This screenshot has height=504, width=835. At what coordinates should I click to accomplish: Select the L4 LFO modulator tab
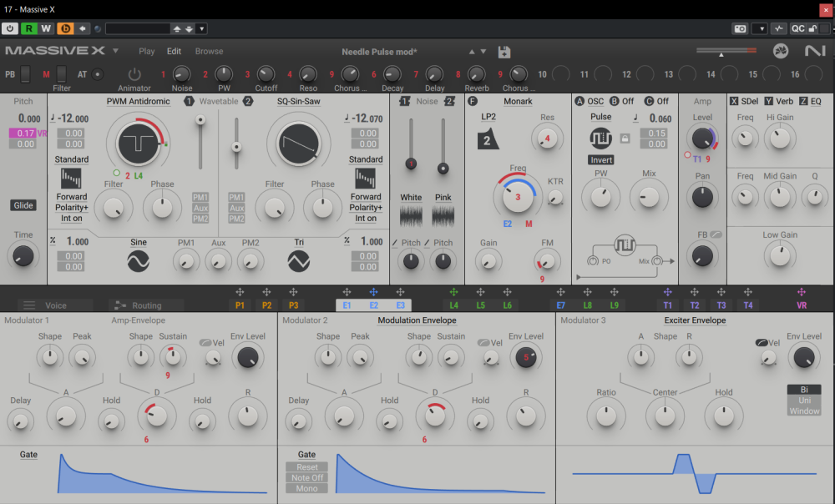click(453, 305)
